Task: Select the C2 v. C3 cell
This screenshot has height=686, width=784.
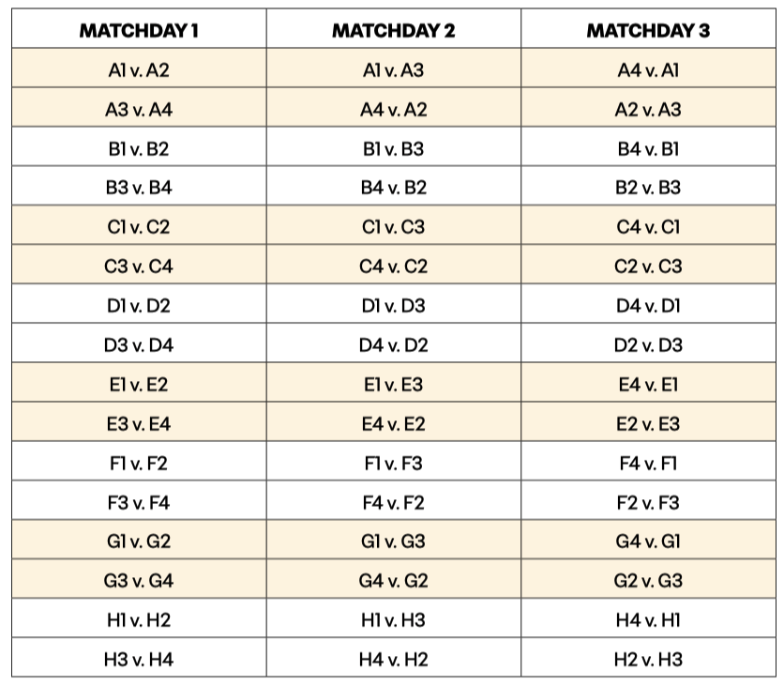Action: (649, 267)
